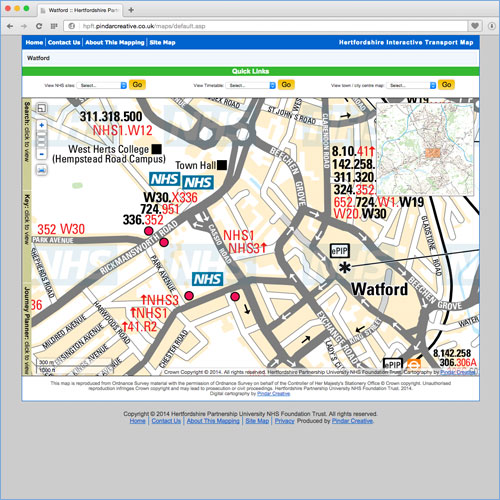Viewport: 500px width, 500px height.
Task: Zoom out of the map with minus
Action: click(41, 154)
